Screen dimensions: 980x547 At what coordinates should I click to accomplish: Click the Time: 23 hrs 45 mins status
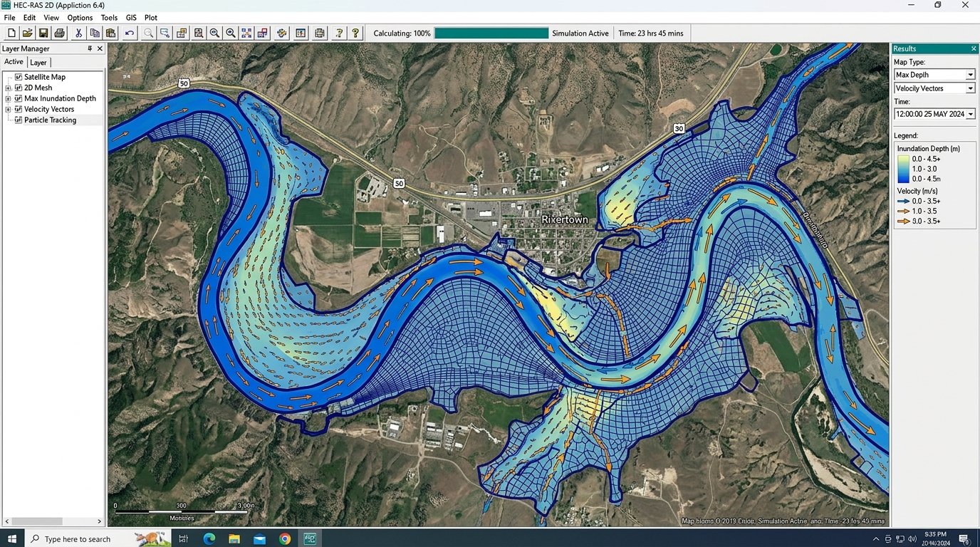coord(650,33)
